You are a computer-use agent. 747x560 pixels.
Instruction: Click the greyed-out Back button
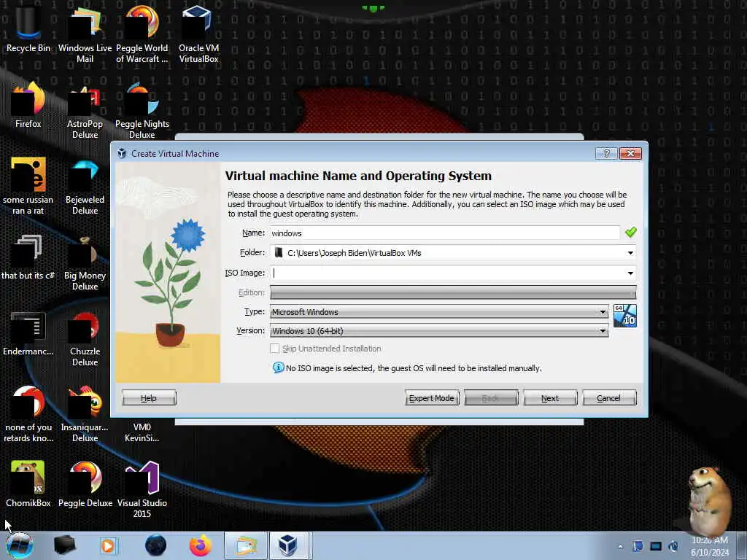[x=491, y=398]
